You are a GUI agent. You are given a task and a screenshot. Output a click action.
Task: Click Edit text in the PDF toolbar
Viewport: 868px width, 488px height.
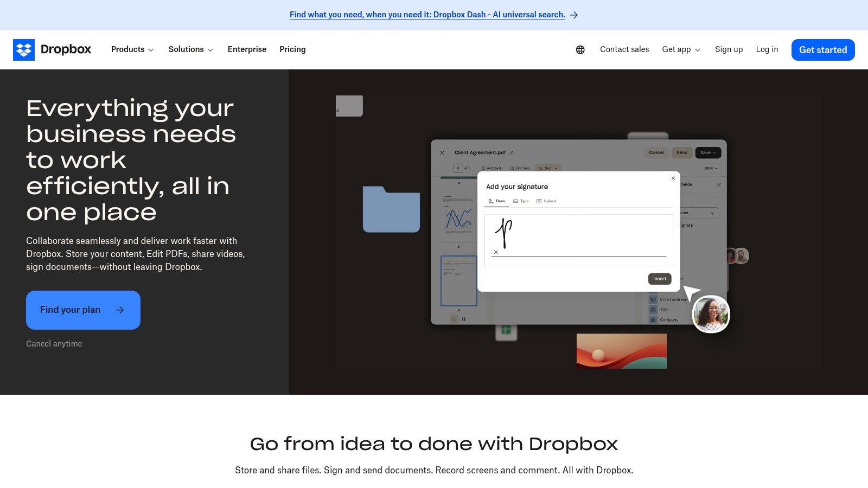point(520,168)
